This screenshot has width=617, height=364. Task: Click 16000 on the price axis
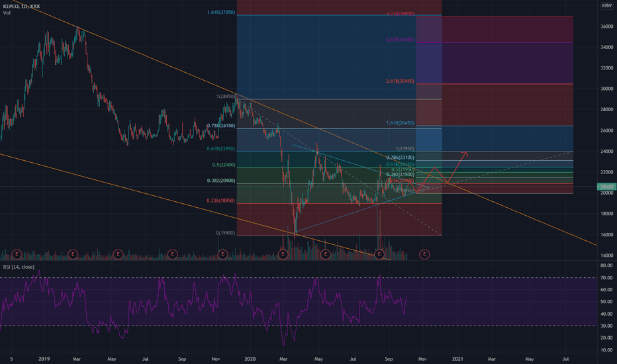(x=607, y=234)
